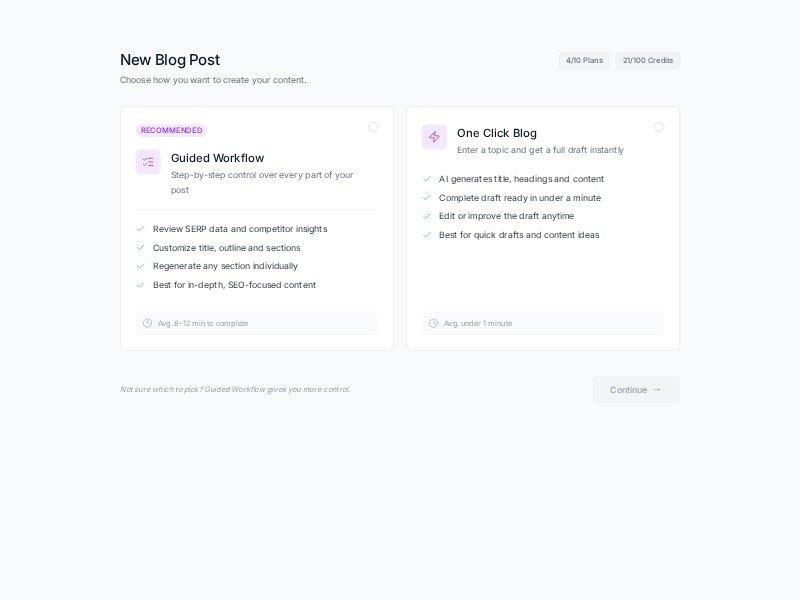Click checkmark beside Review SERP data insights
The image size is (800, 600).
139,229
